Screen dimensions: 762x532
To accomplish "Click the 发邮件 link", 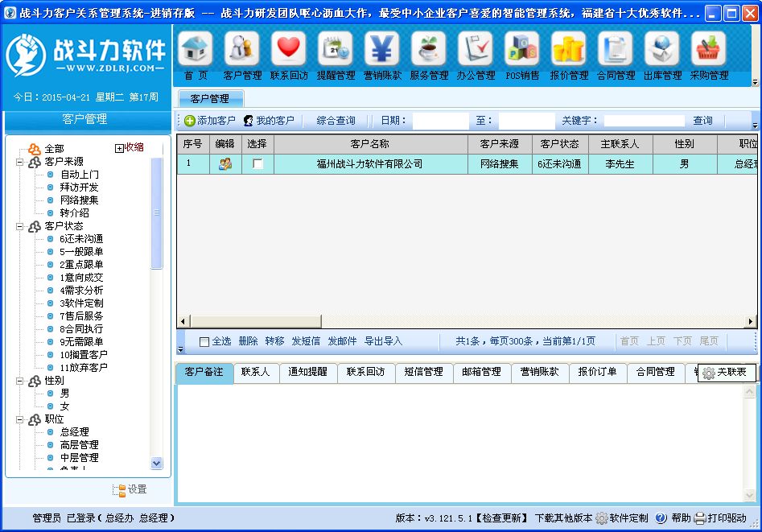I will click(x=342, y=341).
